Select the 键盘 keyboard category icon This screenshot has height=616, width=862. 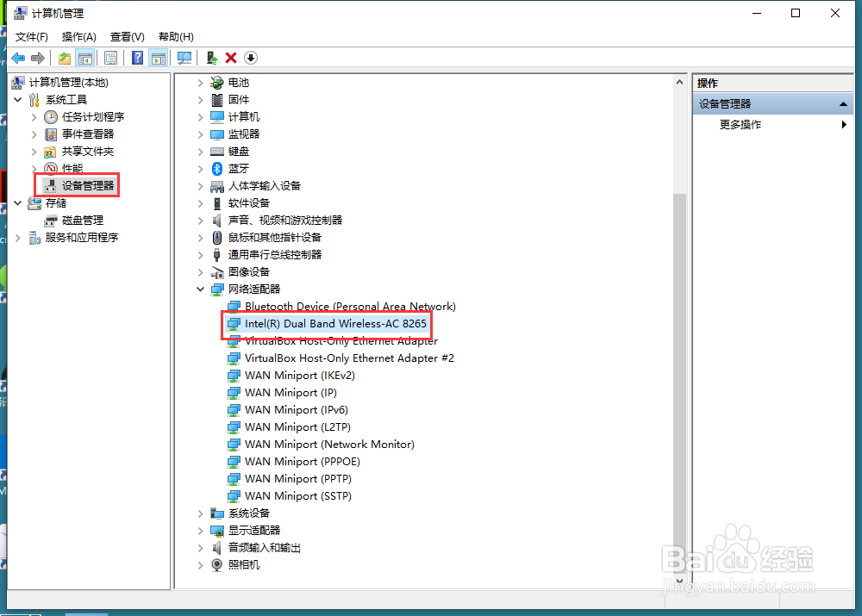pos(217,152)
